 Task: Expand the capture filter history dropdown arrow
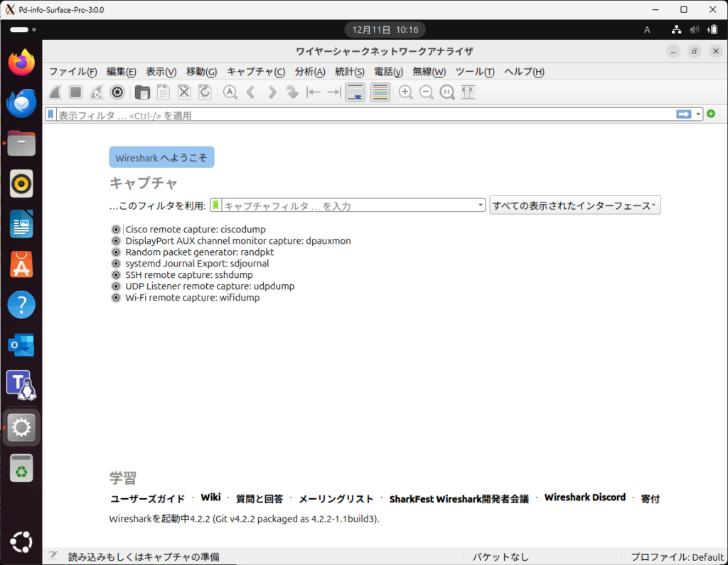coord(481,205)
